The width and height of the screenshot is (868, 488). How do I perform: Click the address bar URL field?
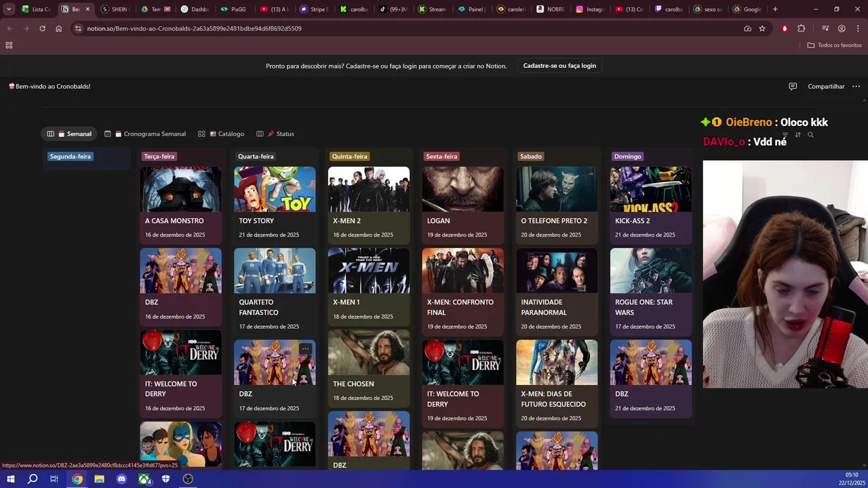tap(407, 28)
